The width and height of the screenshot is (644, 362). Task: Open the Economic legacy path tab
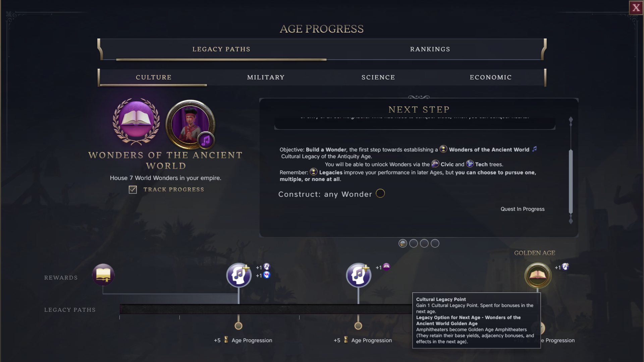point(491,77)
